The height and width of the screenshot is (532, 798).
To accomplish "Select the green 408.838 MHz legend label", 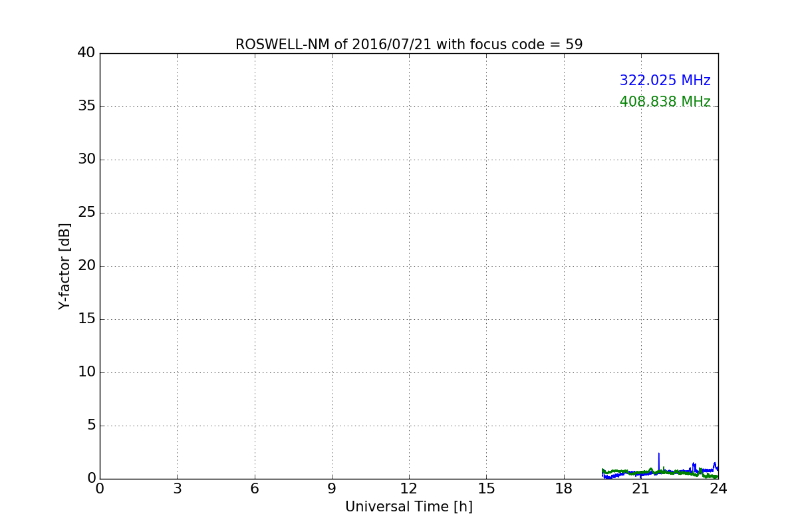I will (x=665, y=102).
